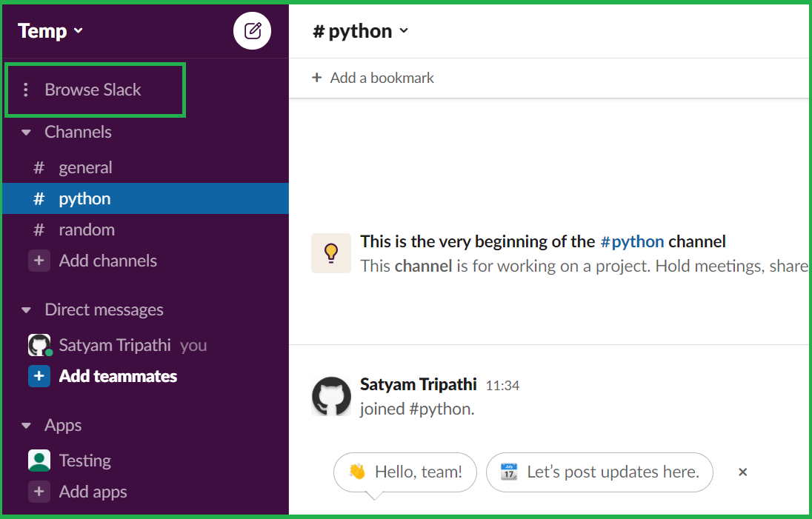
Task: Collapse the Direct messages section
Action: (x=27, y=310)
